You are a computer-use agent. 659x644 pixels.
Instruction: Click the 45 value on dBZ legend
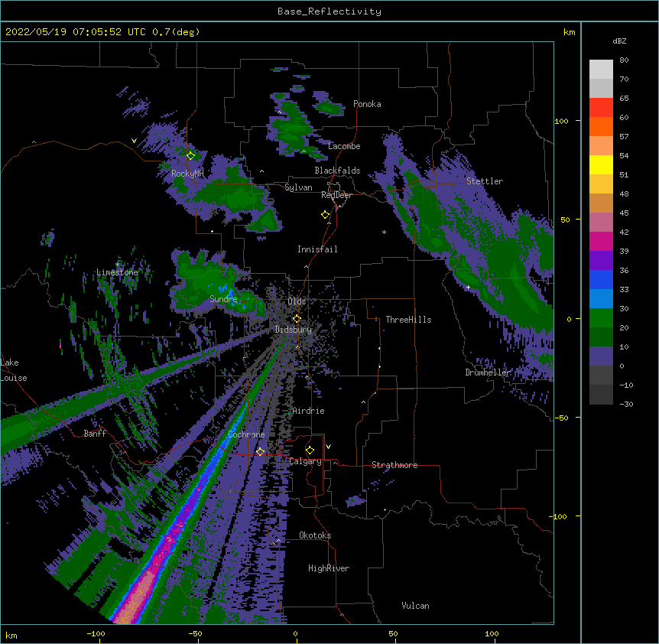pos(624,213)
